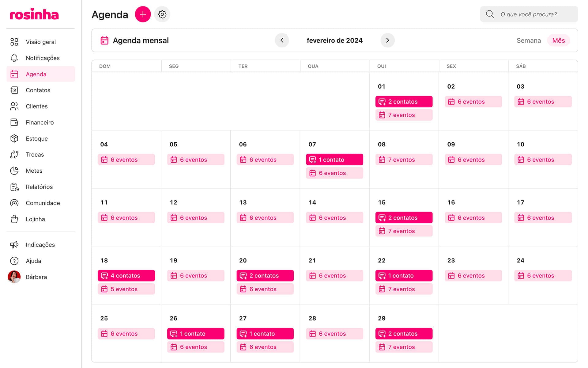The width and height of the screenshot is (588, 368).
Task: Open the 4 contatos badge on day 18
Action: click(x=126, y=276)
